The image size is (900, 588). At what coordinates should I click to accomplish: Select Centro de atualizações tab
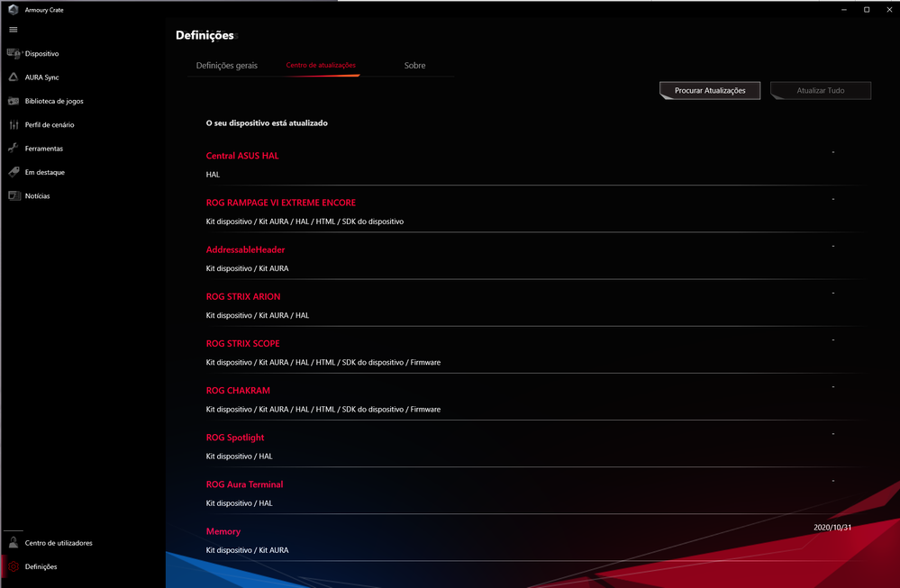(x=321, y=66)
